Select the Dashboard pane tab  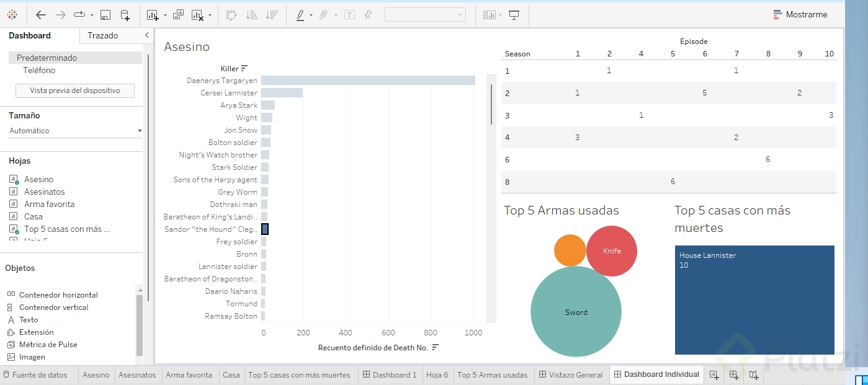[30, 35]
